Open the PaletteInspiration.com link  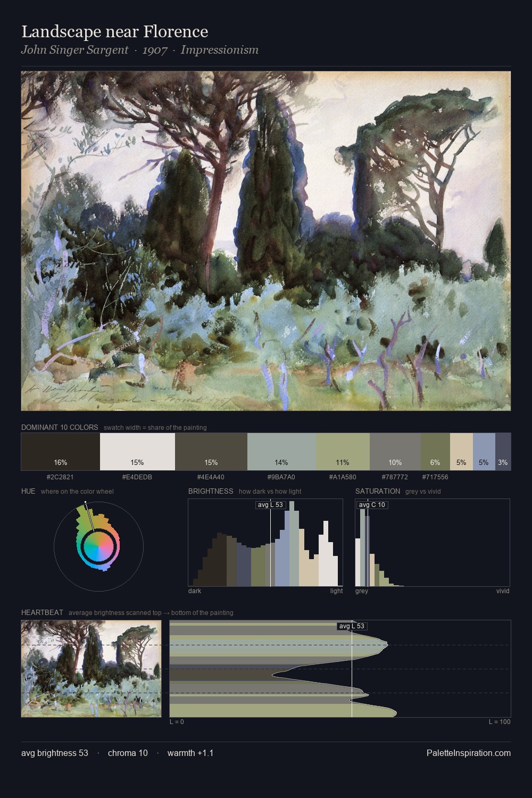click(x=469, y=753)
